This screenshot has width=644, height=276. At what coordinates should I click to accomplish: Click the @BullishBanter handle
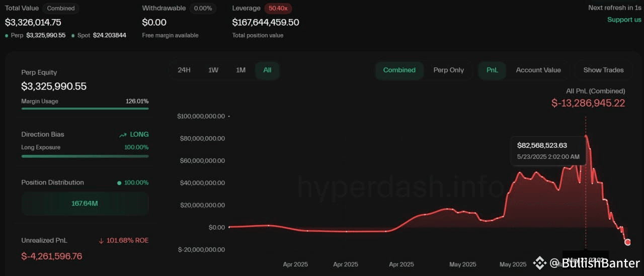[595, 263]
